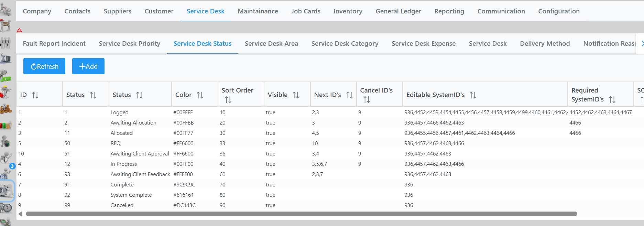
Task: Sort by the first Status column arrows
Action: tap(93, 95)
